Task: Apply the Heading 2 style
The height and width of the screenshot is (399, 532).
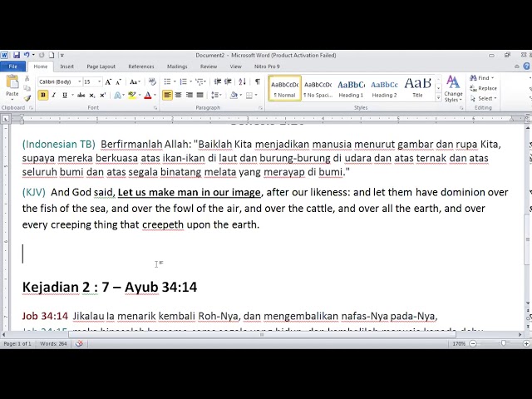Action: click(384, 89)
